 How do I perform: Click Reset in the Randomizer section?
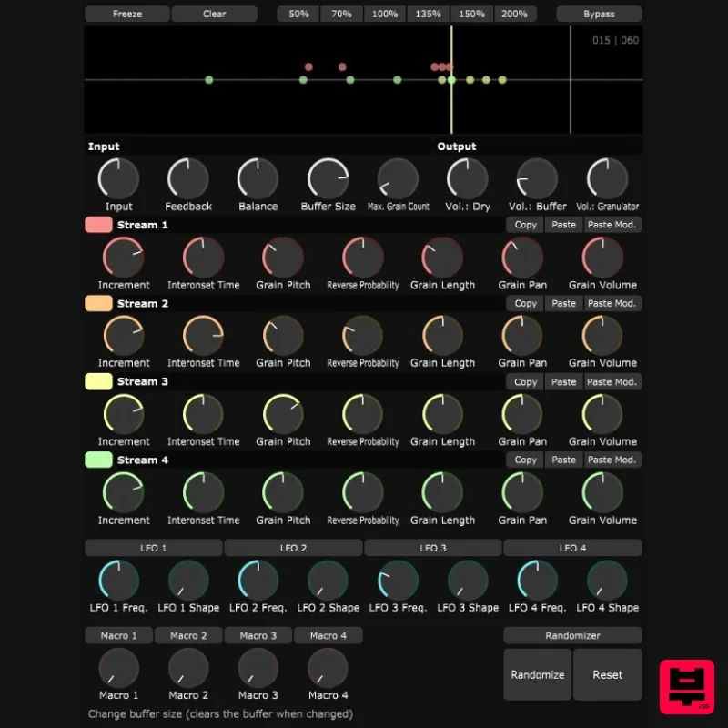click(607, 674)
